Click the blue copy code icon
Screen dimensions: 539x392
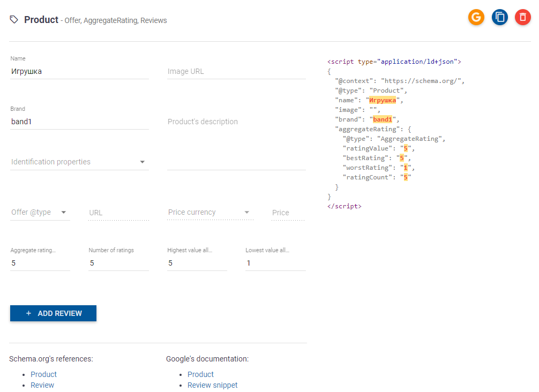(499, 17)
